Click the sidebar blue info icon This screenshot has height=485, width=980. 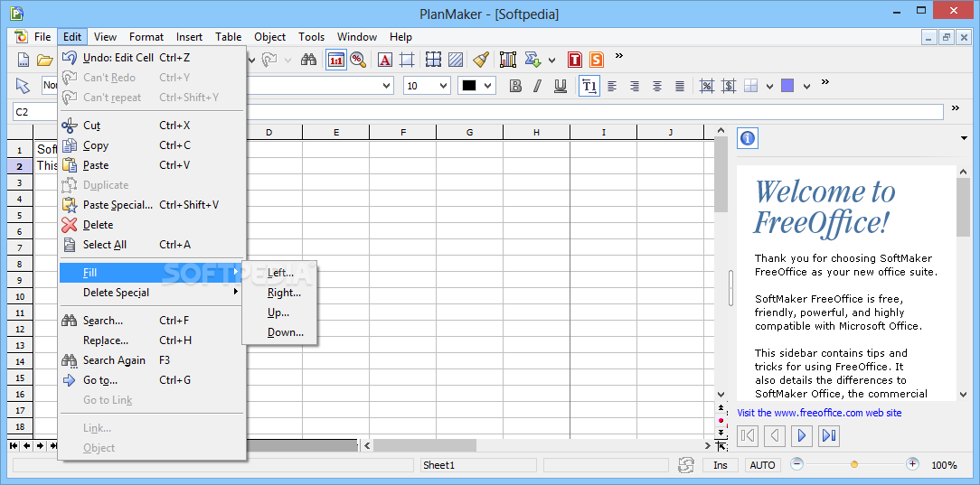coord(749,138)
